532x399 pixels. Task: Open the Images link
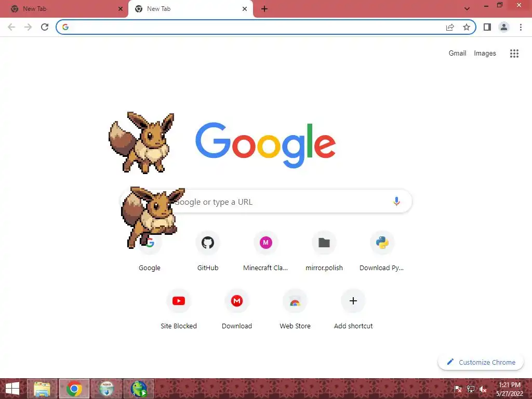pyautogui.click(x=485, y=54)
